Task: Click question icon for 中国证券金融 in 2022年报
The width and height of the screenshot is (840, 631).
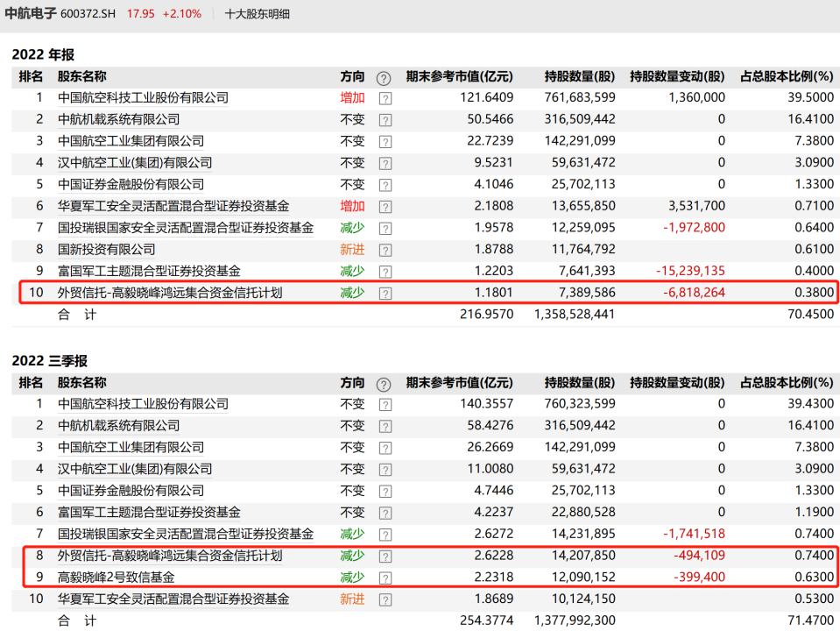Action: [385, 185]
